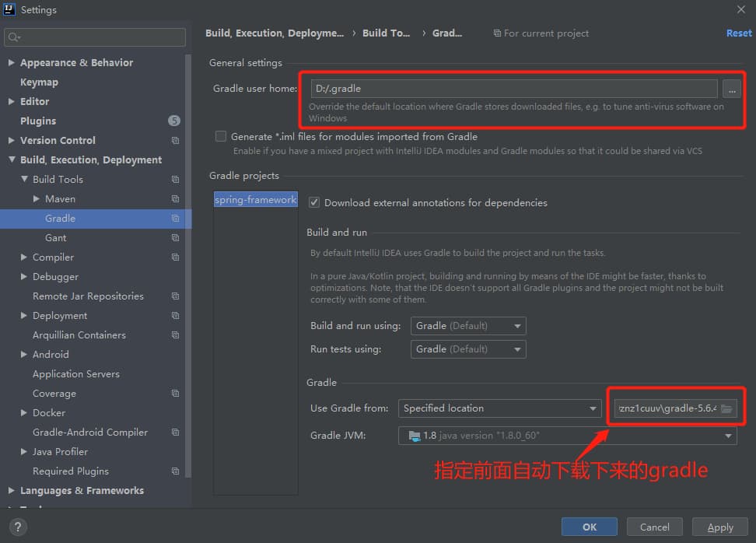Expand the Java Profiler node

coord(23,451)
